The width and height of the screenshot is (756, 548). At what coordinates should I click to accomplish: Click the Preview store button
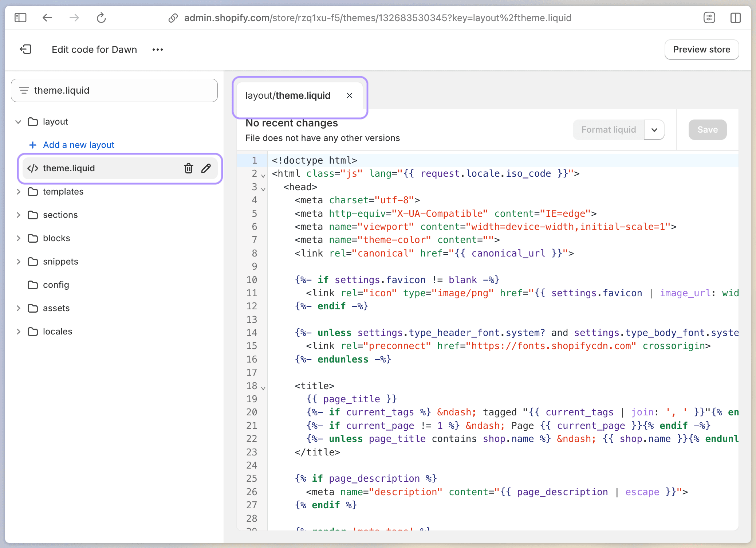(701, 50)
